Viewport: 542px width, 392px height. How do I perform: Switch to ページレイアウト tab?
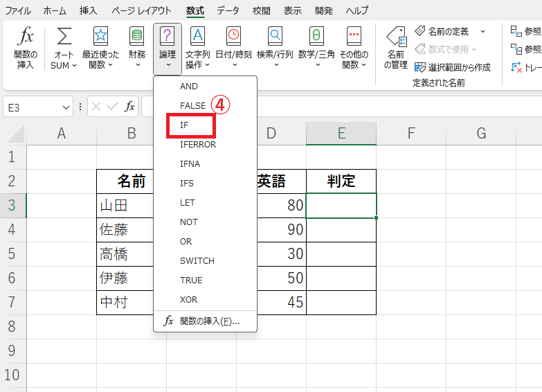tap(141, 10)
